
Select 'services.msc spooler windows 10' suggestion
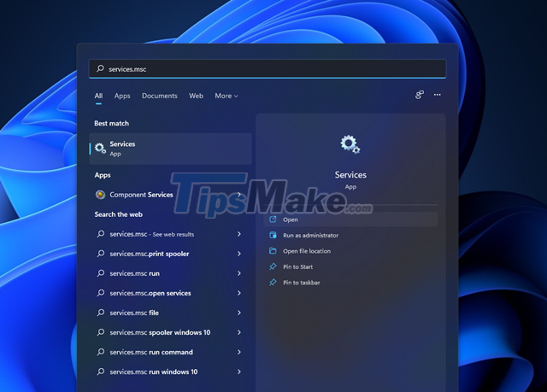(x=170, y=332)
